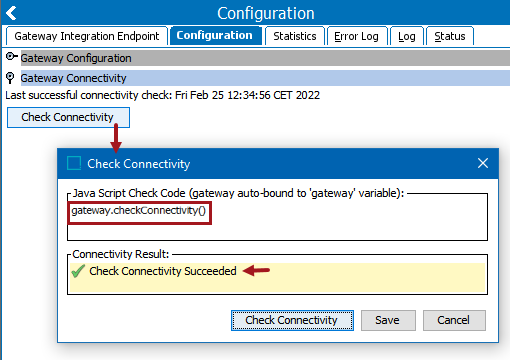Viewport: 510px width, 360px height.
Task: Open the Gateway Integration Endpoint tab
Action: 87,36
